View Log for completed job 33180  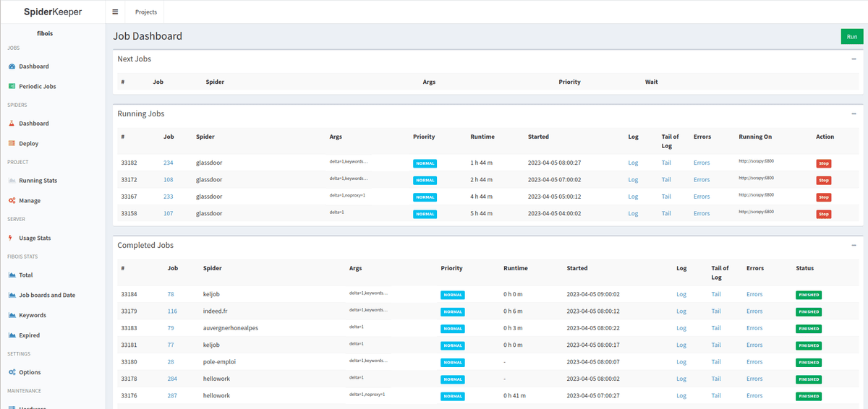click(x=681, y=362)
